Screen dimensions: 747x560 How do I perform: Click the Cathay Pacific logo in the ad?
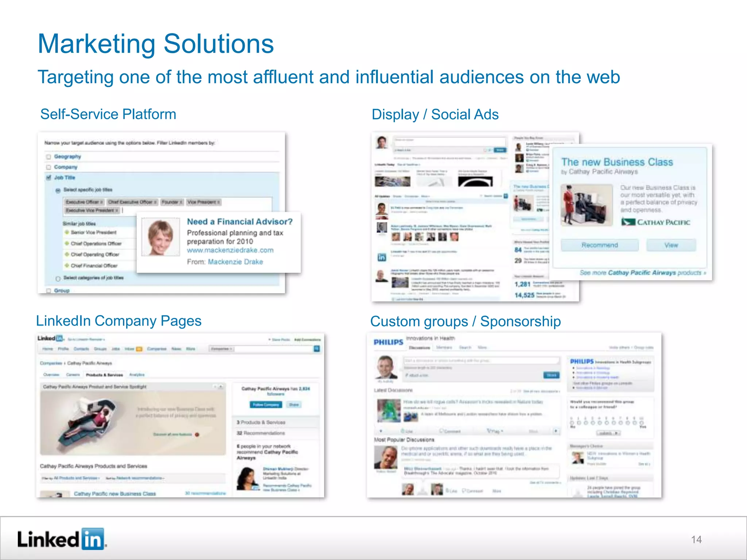click(656, 222)
